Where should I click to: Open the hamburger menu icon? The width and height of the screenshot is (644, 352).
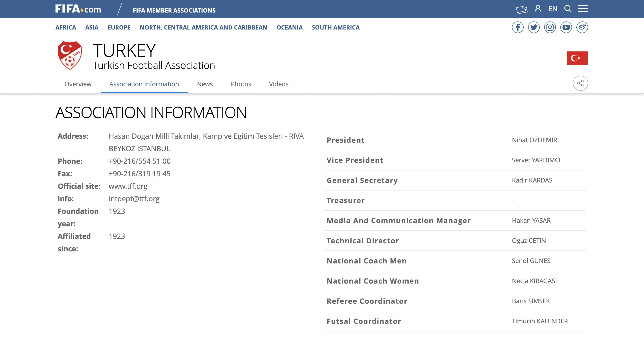583,9
